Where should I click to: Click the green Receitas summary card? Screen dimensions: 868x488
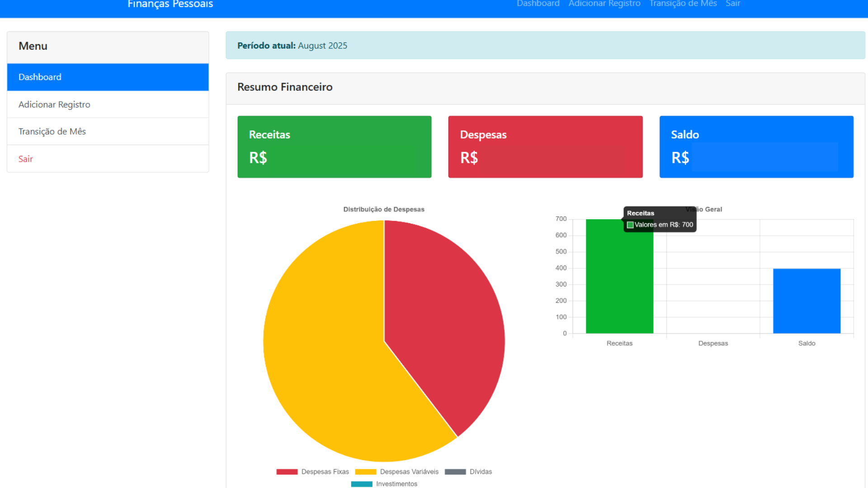[335, 147]
